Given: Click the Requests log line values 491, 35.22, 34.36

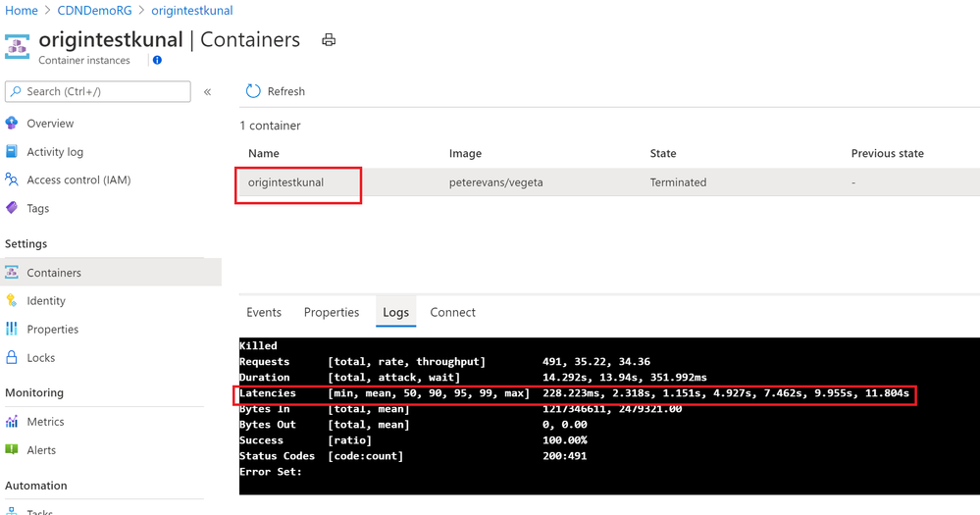Looking at the screenshot, I should pos(596,362).
